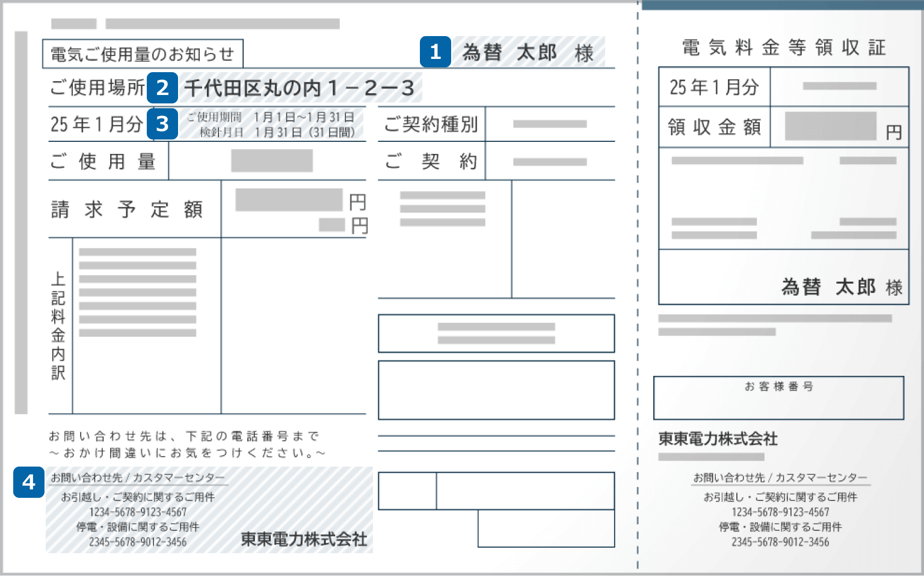Select phone number 1234-5678-9123-4567 in receipt stub

click(780, 512)
